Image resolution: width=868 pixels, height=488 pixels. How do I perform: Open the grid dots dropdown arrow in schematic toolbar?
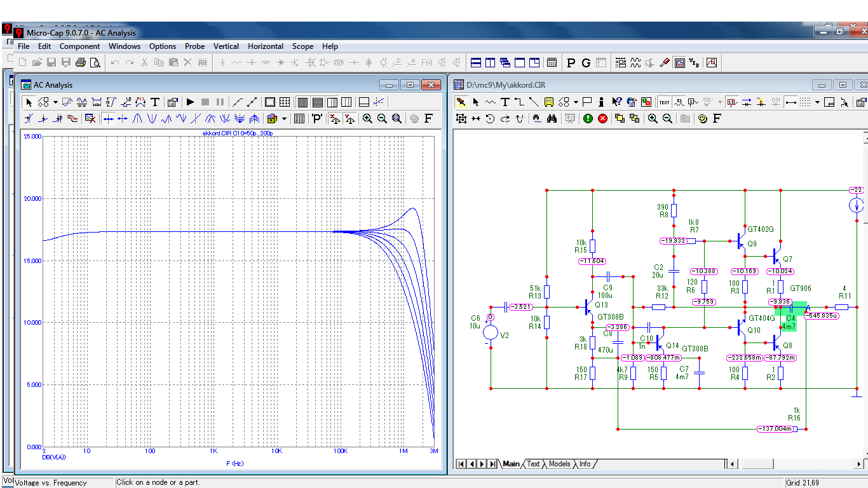click(x=817, y=102)
